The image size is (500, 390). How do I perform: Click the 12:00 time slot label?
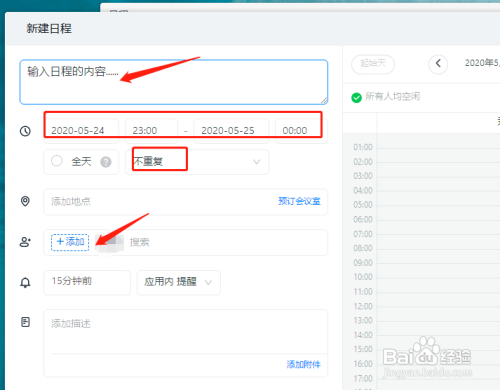pos(363,306)
